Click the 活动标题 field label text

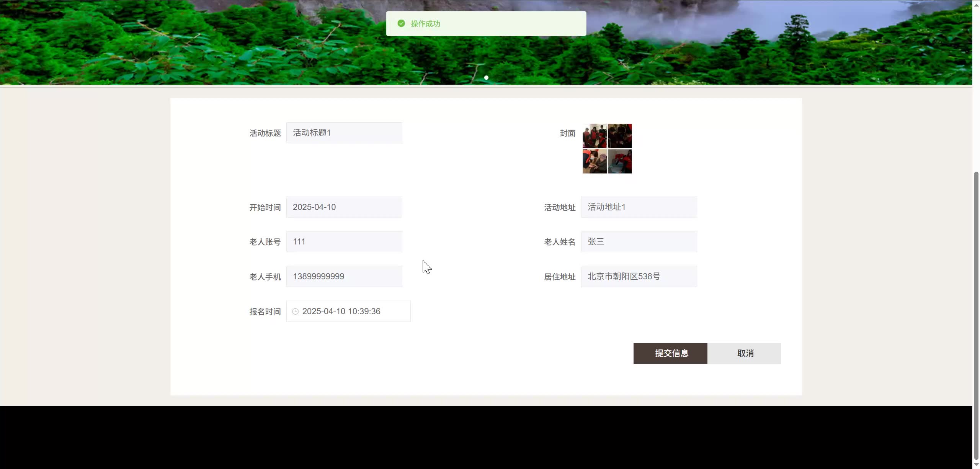click(x=265, y=133)
